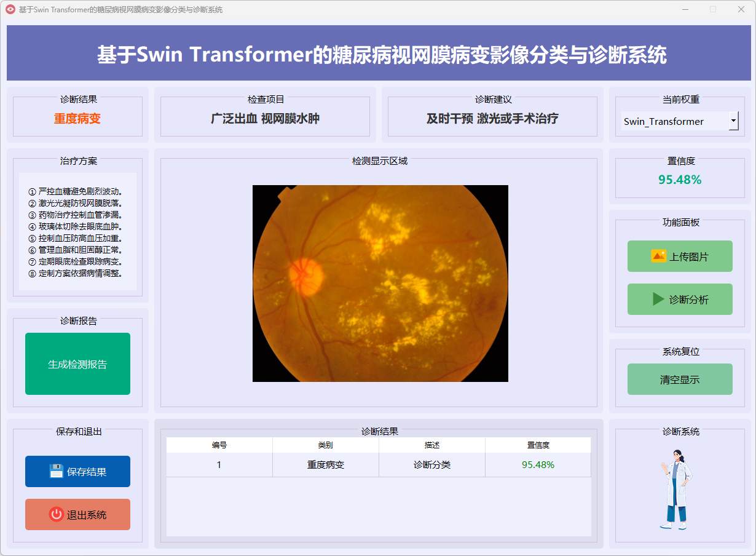The image size is (756, 556).
Task: Minimize the application window
Action: coord(685,10)
